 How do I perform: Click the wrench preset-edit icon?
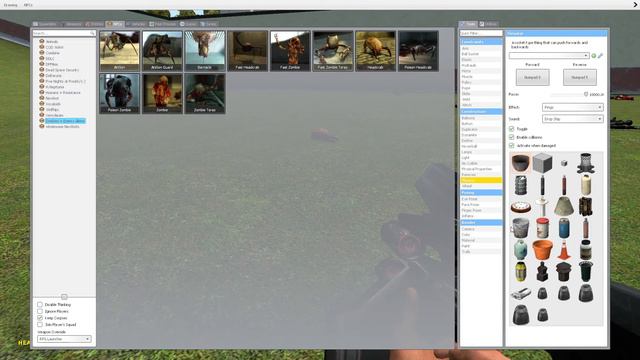click(600, 56)
